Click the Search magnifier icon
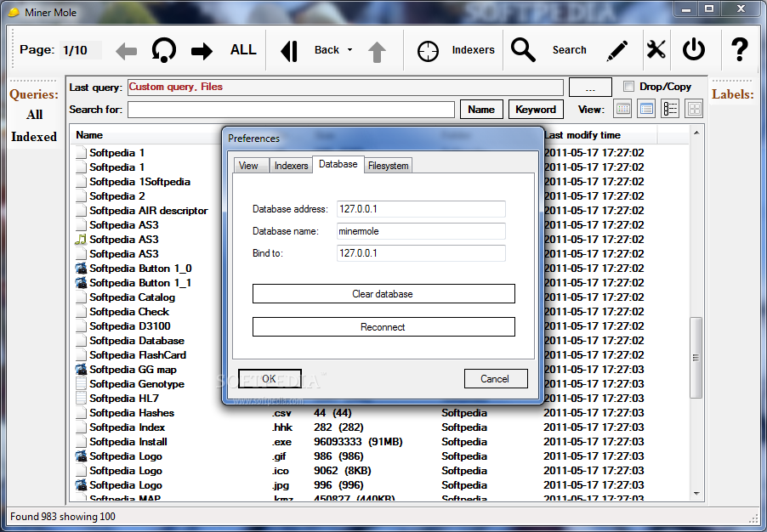This screenshot has width=767, height=532. [523, 50]
